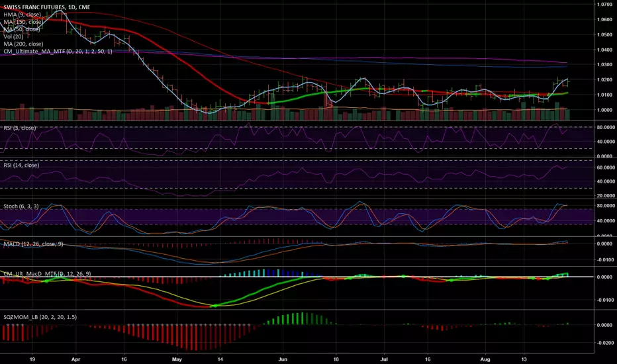Click the last volume bar on the chart

(567, 114)
